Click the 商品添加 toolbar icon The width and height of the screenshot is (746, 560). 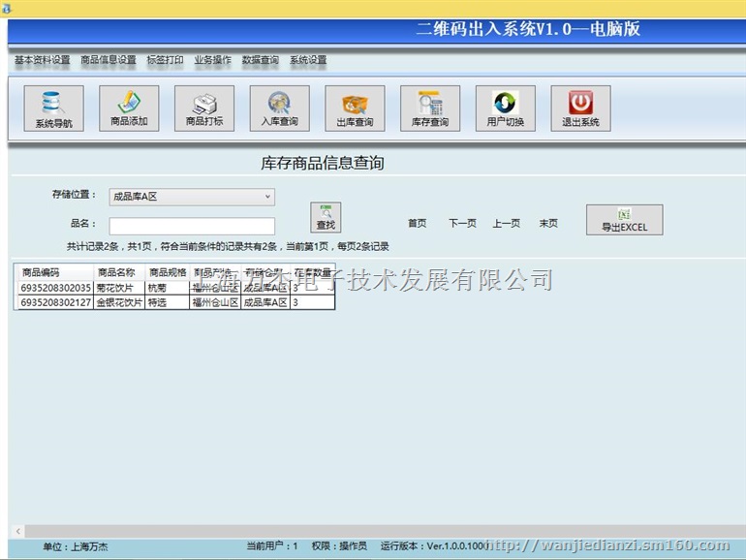point(129,109)
